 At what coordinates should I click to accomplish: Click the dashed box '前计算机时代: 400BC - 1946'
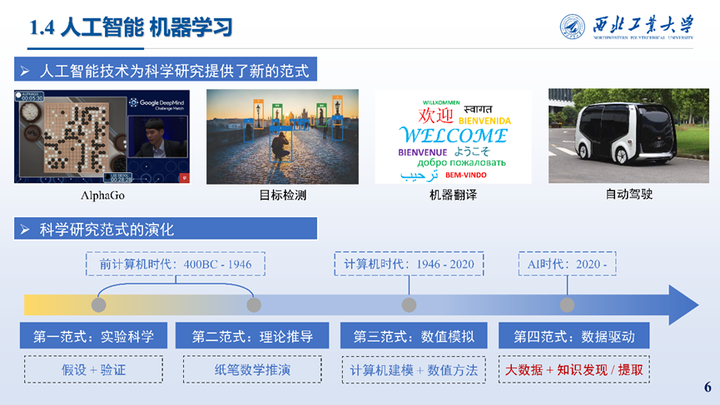pos(175,264)
